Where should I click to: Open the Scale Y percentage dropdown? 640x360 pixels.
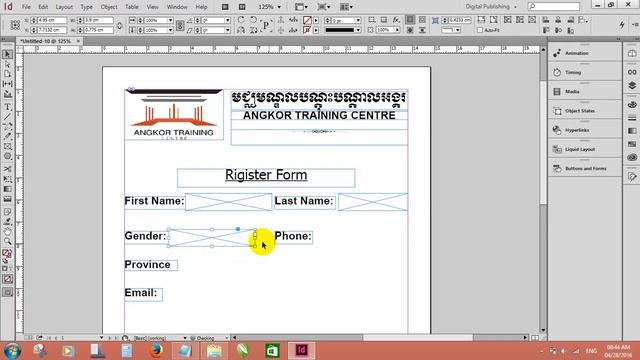point(170,30)
